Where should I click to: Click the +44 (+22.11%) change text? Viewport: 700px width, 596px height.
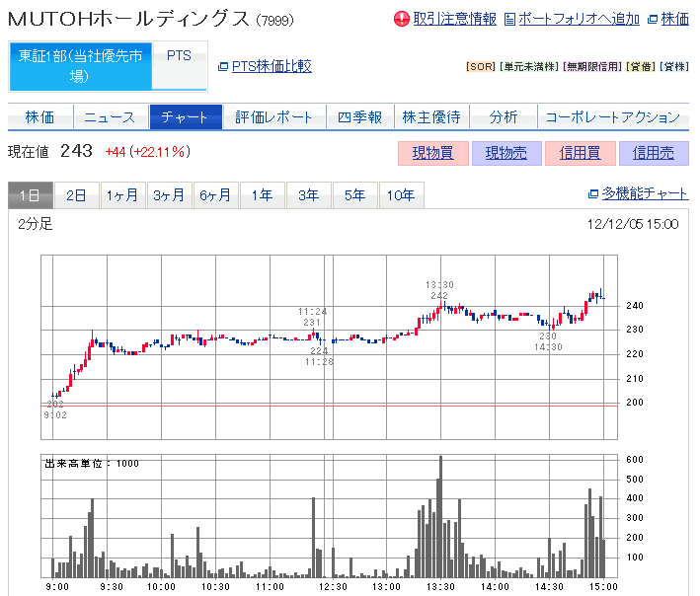(x=148, y=152)
